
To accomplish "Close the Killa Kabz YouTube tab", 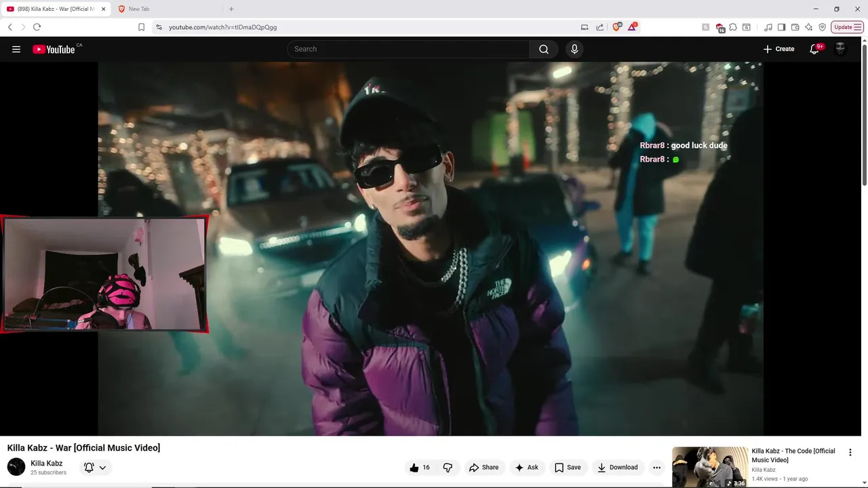I will [103, 9].
